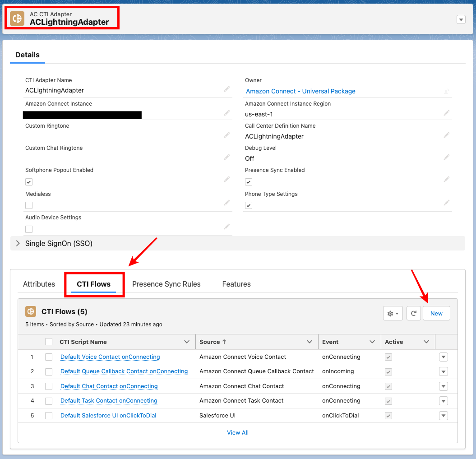Toggle Audio Device Settings checkbox
476x459 pixels.
(29, 229)
